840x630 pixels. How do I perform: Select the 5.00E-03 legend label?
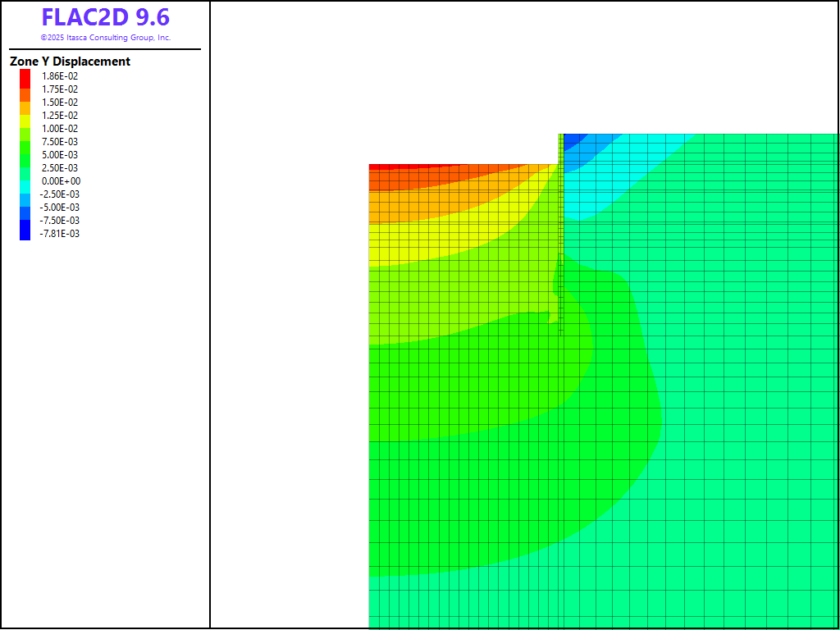tap(60, 155)
